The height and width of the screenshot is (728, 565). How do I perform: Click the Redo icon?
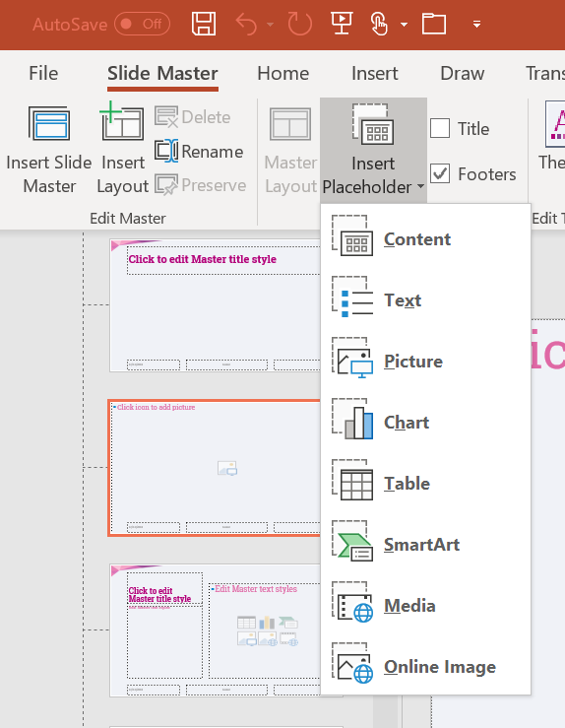[x=299, y=24]
